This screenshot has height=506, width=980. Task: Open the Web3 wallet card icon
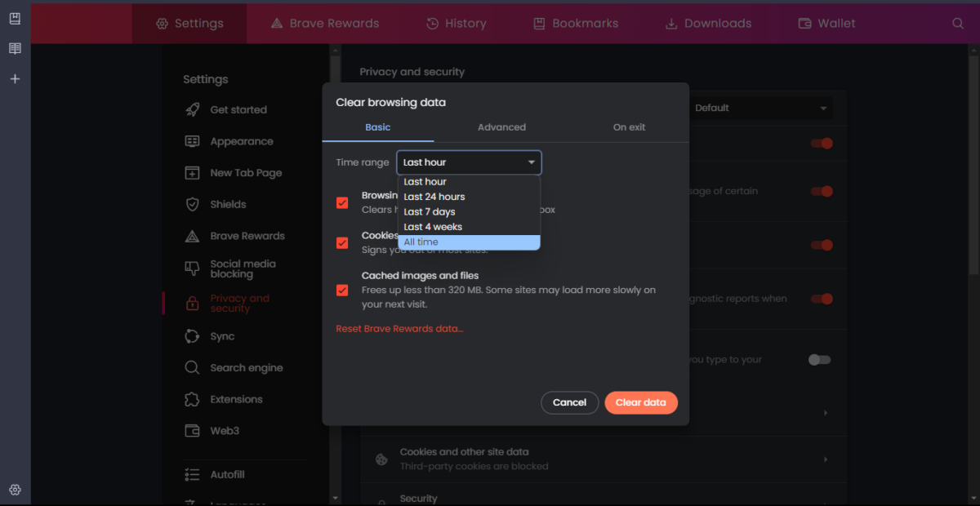[x=190, y=431]
